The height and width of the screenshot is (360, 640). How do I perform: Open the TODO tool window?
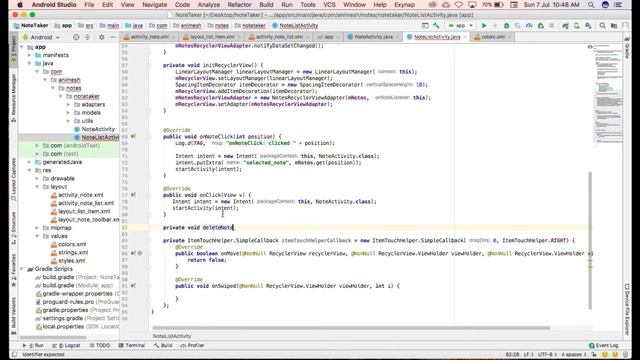pos(100,345)
